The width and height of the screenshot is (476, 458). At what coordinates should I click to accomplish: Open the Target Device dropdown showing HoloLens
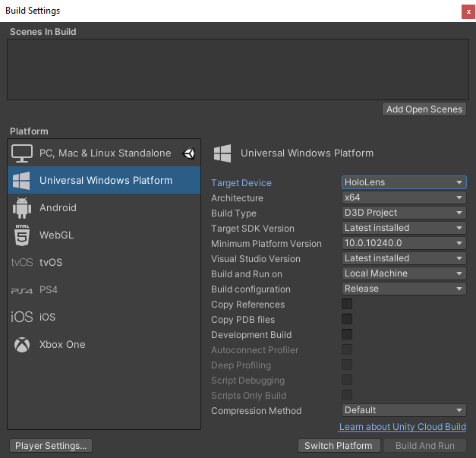[x=404, y=182]
